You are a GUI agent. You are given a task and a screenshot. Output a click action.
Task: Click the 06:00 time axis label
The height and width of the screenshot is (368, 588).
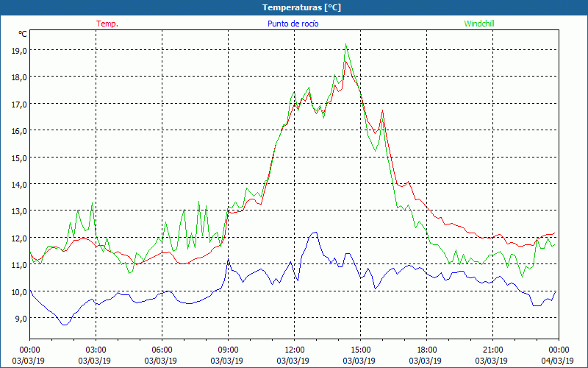pyautogui.click(x=162, y=350)
